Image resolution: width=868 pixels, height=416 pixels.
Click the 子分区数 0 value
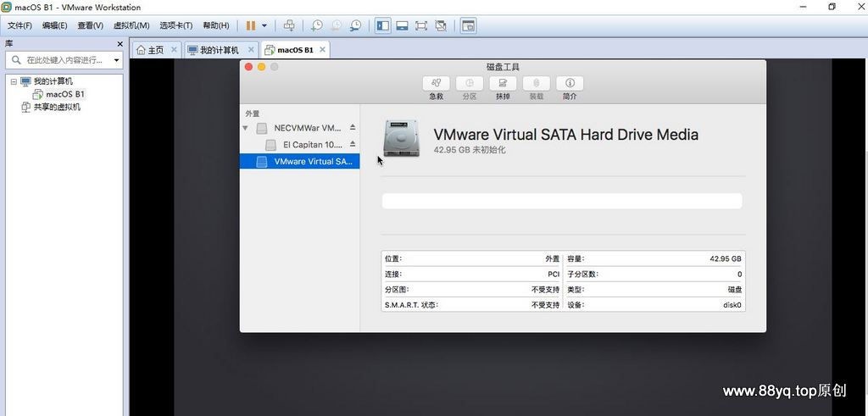point(739,274)
